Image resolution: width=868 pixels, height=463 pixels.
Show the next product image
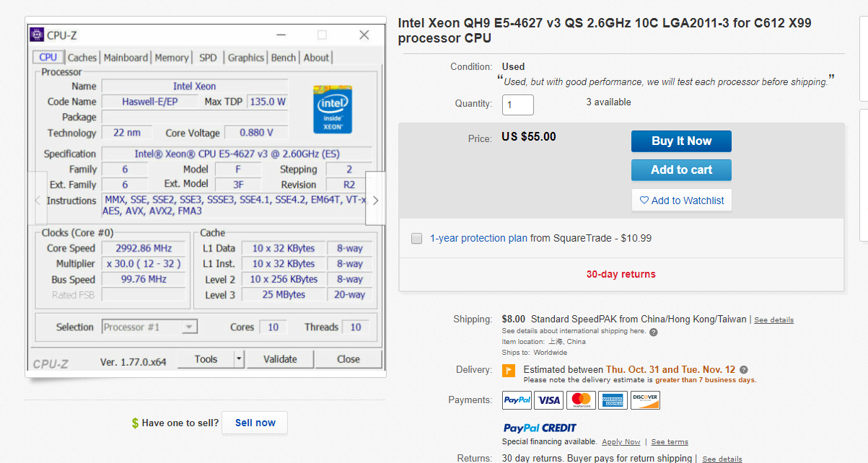(375, 200)
